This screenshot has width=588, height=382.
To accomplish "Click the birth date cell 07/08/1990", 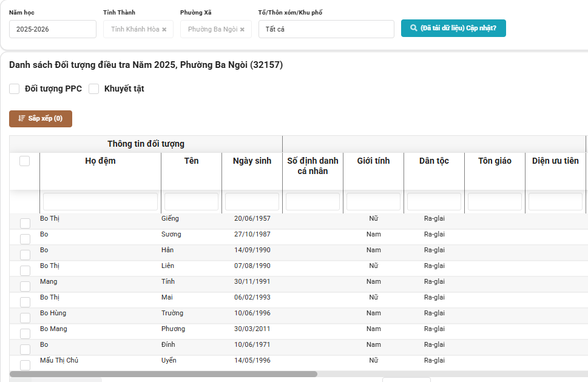I will [x=252, y=266].
